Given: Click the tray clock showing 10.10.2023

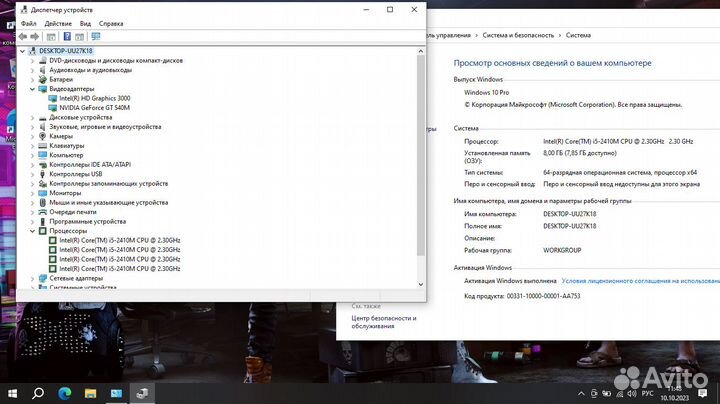Looking at the screenshot, I should coord(675,394).
